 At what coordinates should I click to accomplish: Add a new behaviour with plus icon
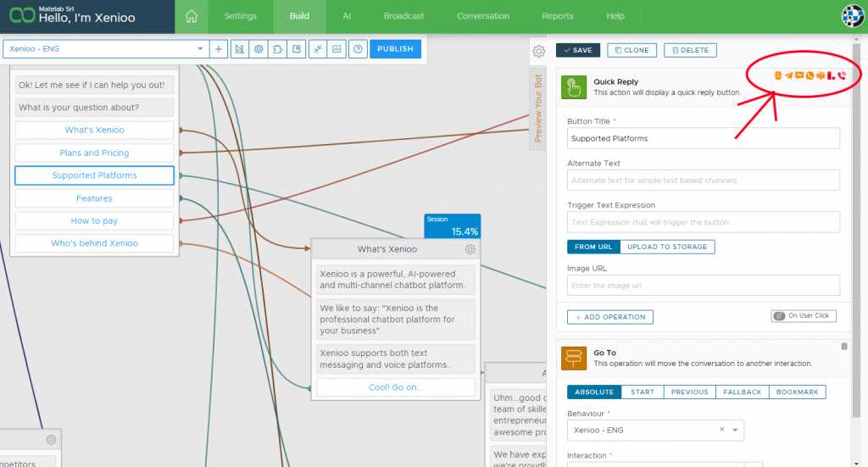click(219, 48)
